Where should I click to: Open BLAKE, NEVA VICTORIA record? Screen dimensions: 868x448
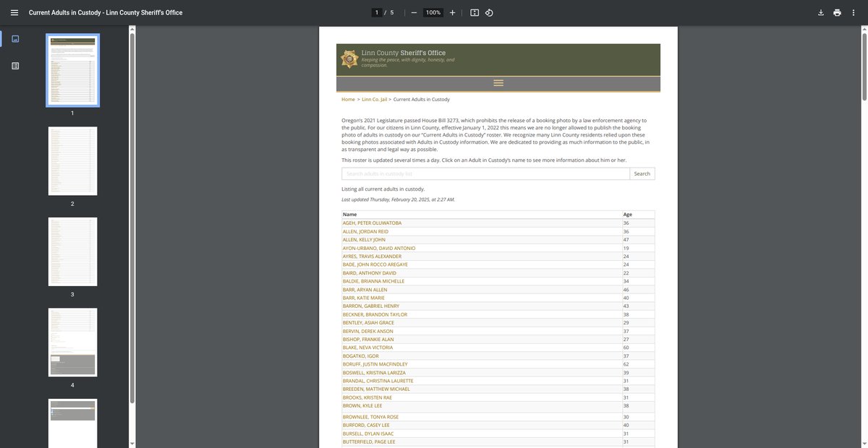point(367,348)
